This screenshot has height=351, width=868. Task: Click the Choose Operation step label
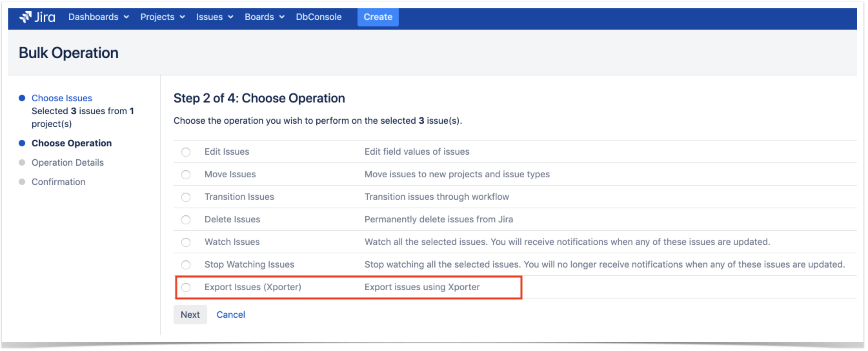[71, 143]
